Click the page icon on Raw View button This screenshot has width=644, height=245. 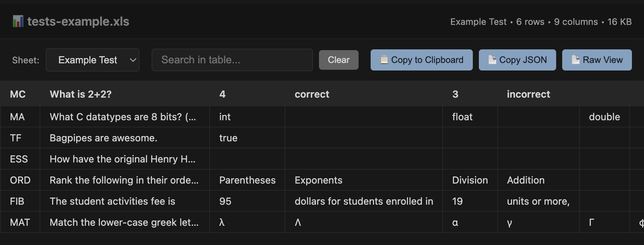575,60
